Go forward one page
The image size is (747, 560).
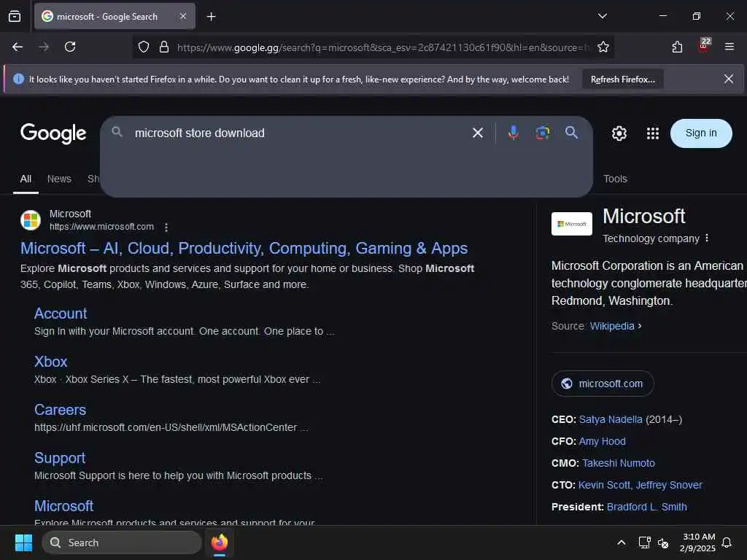click(x=44, y=47)
